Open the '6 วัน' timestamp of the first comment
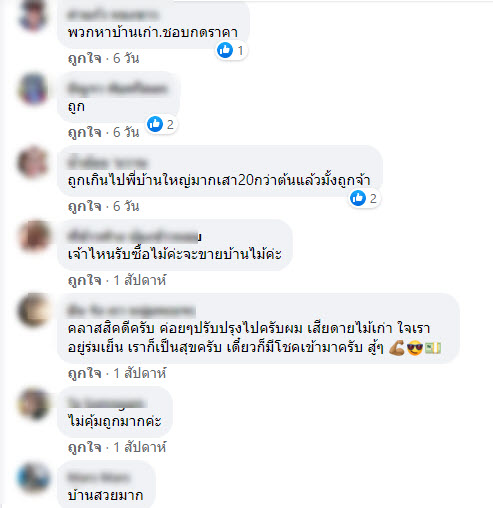This screenshot has height=508, width=493. click(x=126, y=59)
